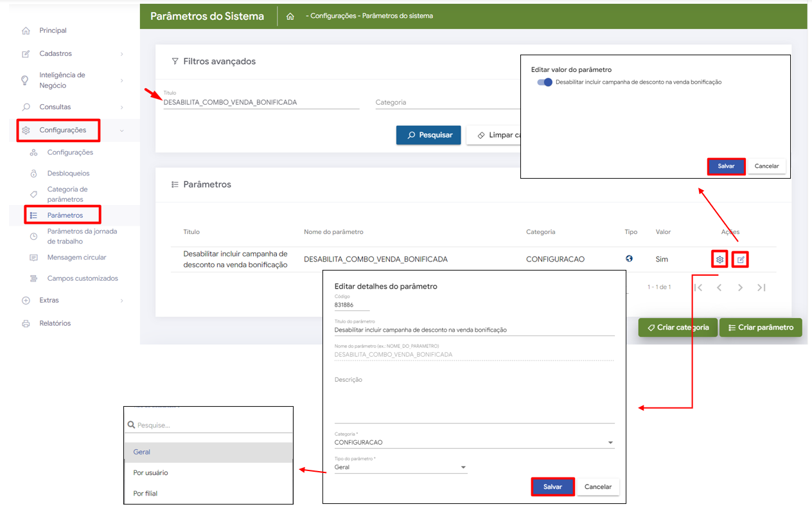Click the Criar parâmetro button
This screenshot has height=509, width=812.
tap(761, 328)
